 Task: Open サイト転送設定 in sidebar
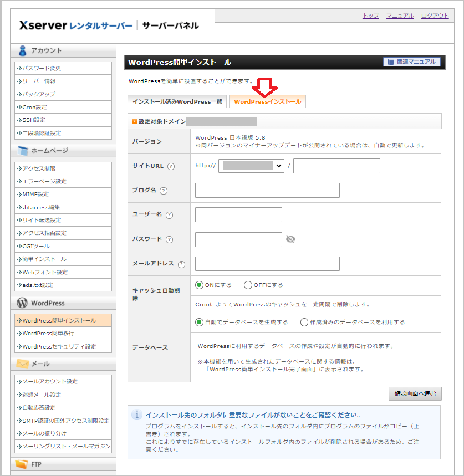(63, 220)
